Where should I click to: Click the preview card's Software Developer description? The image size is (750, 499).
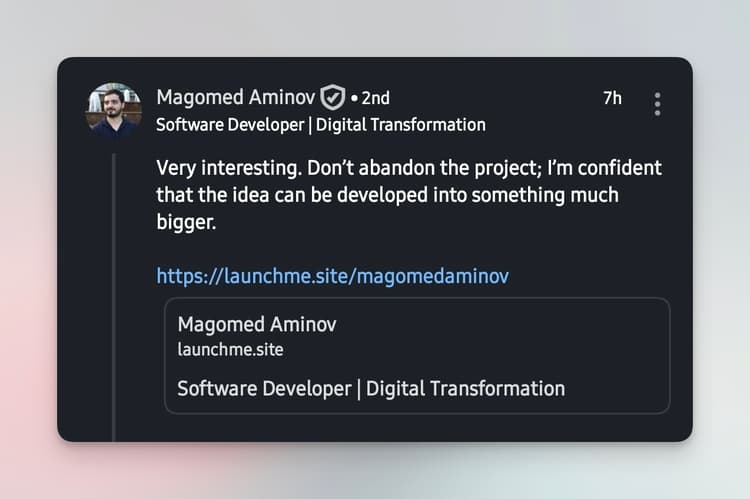point(370,388)
